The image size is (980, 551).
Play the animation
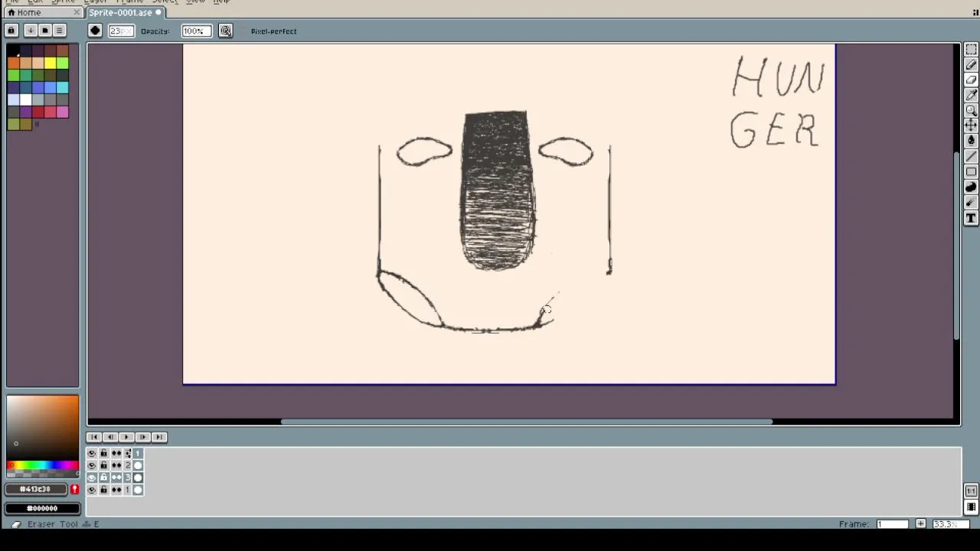tap(126, 437)
